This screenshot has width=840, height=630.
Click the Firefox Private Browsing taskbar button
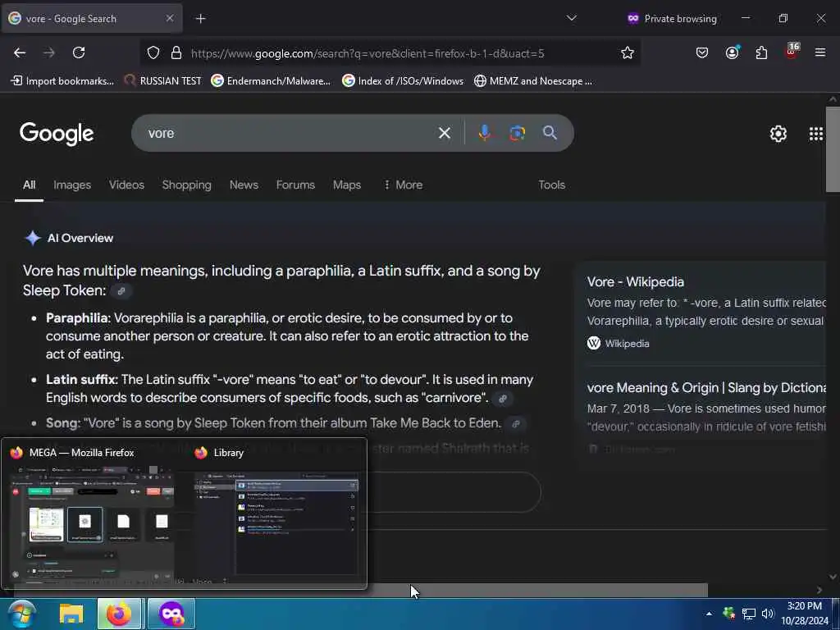(171, 614)
